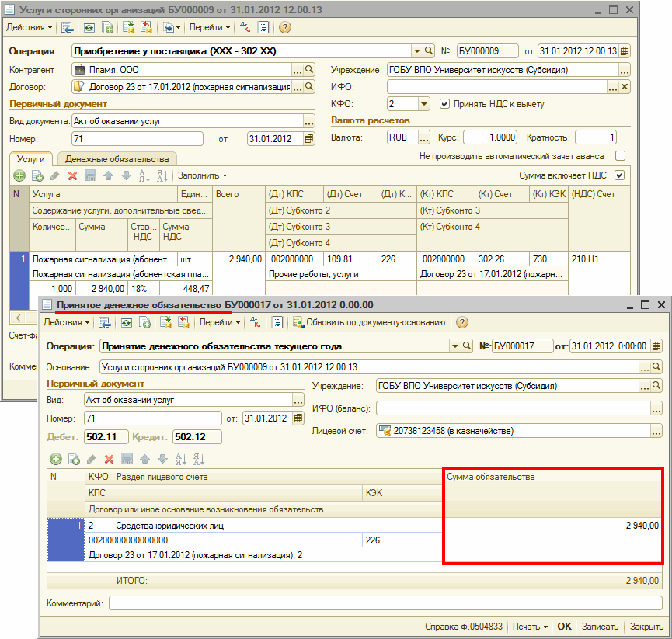Enable Не производить автоматический зачет аванса checkbox
This screenshot has height=639, width=672.
pos(620,156)
